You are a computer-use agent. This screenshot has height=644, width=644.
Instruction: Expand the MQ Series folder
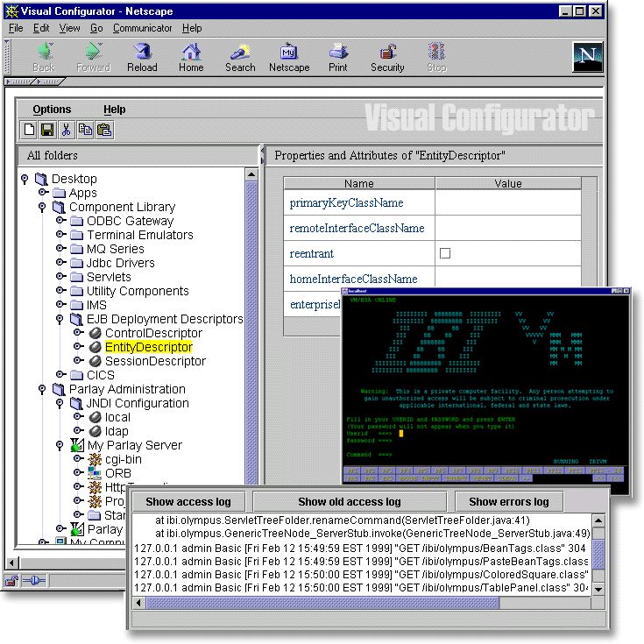60,248
